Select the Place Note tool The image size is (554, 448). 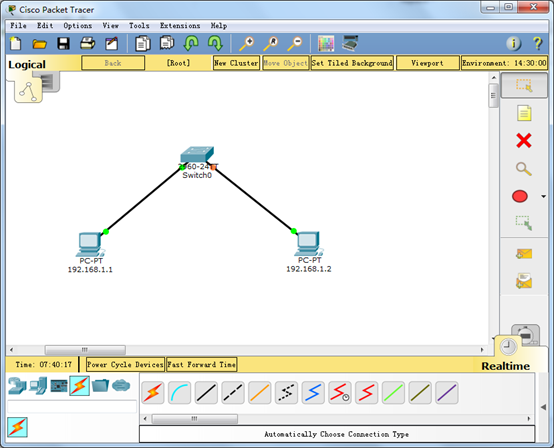coord(524,113)
